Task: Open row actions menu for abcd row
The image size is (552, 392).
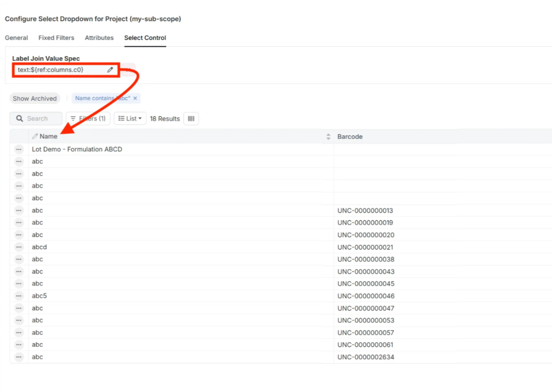Action: [19, 247]
